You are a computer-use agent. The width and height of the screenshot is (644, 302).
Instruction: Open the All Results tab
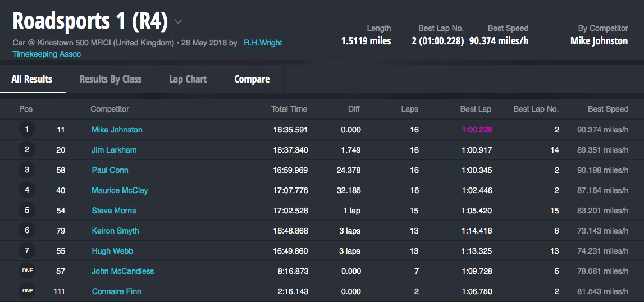(32, 79)
